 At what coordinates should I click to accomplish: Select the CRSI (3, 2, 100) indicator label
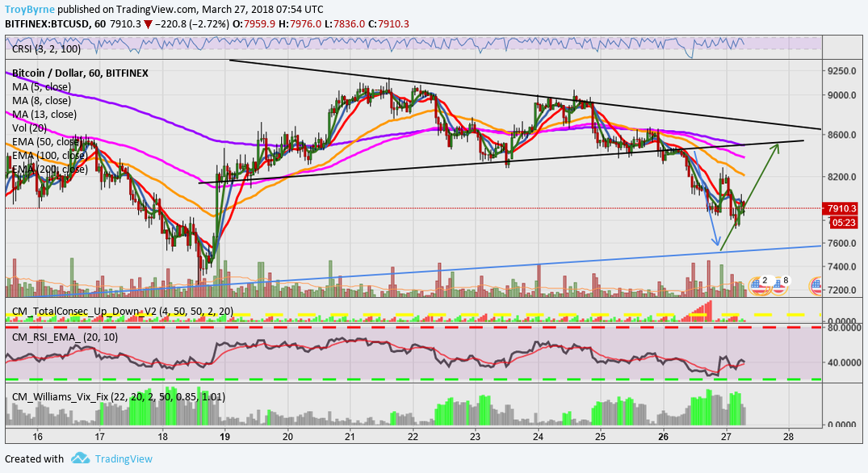[47, 48]
